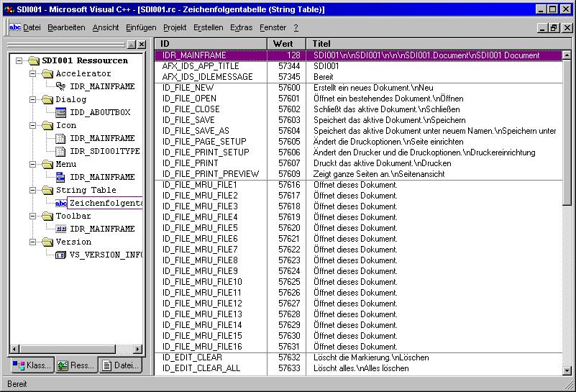
Task: Select the highlighted IDR_MAINFRAME string row
Action: [359, 55]
